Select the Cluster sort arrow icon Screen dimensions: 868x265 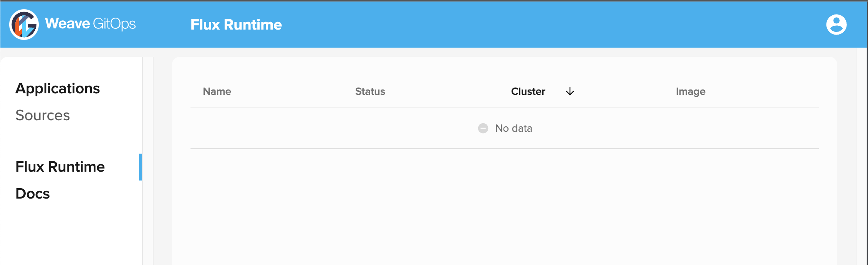pos(570,91)
